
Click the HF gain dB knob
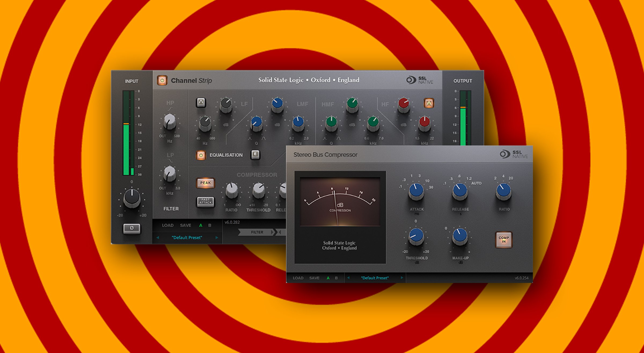[x=404, y=105]
